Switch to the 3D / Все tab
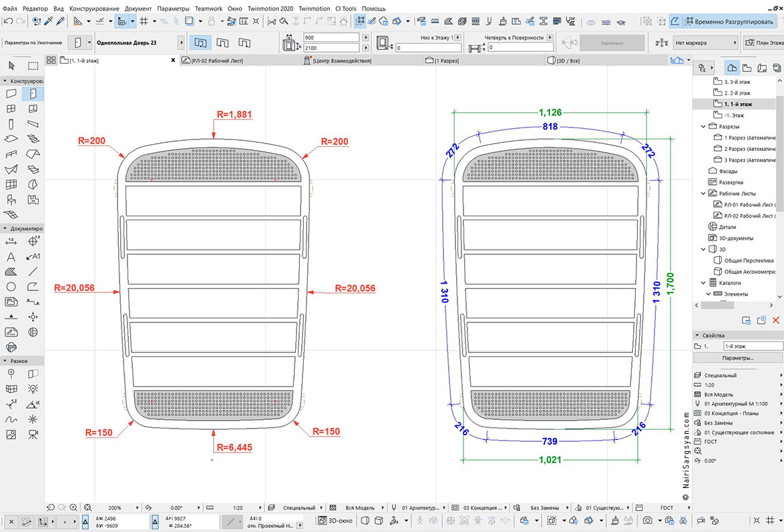 tap(605, 61)
